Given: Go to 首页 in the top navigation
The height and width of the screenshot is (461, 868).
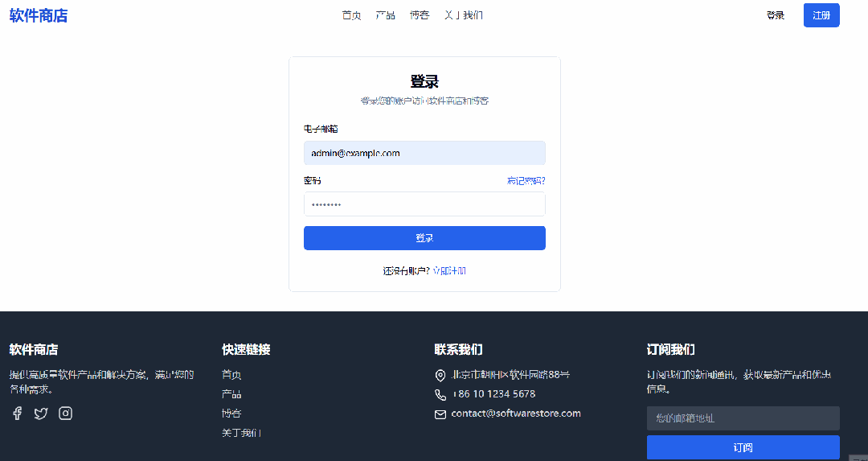Looking at the screenshot, I should point(351,15).
